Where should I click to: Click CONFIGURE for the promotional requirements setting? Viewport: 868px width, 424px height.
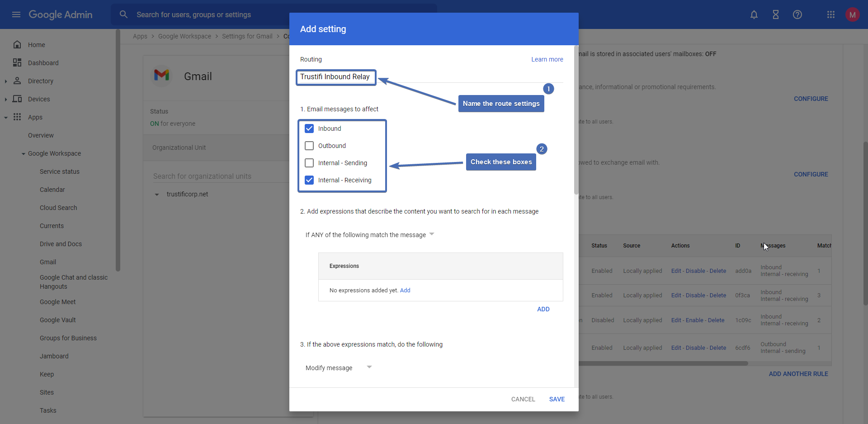tap(811, 99)
